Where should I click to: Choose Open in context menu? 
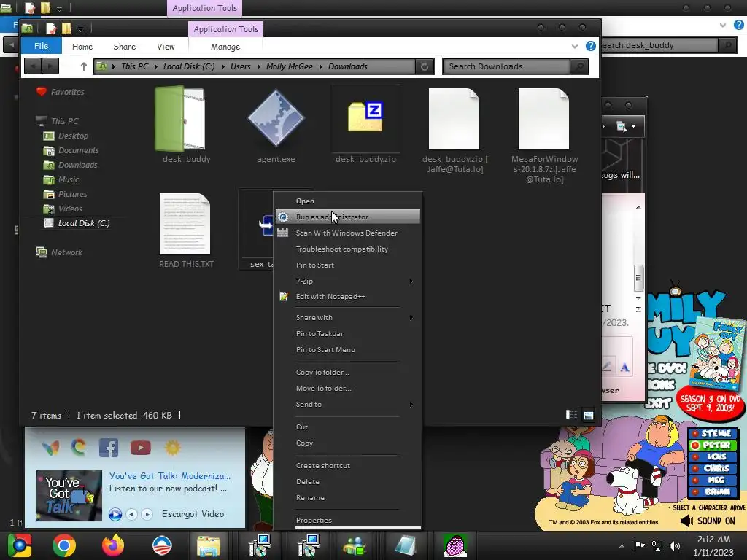pos(348,201)
